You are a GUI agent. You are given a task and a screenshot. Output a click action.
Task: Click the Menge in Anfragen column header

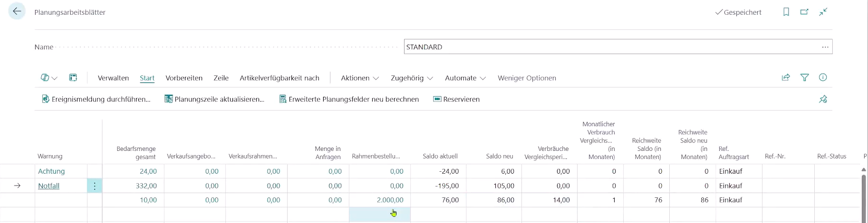click(x=328, y=152)
